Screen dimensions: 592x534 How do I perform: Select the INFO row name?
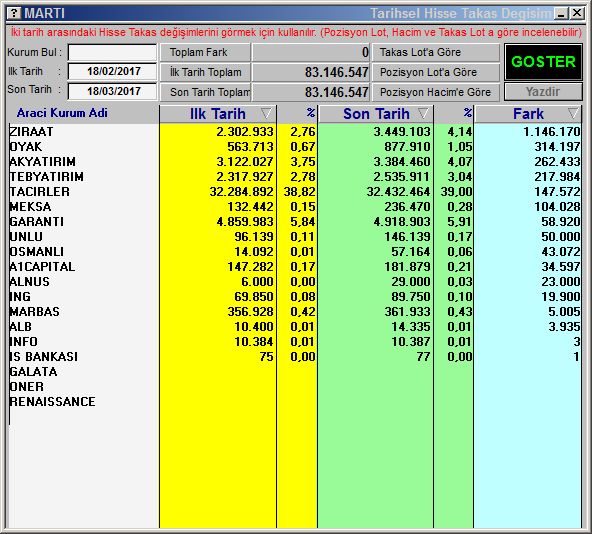tap(24, 341)
